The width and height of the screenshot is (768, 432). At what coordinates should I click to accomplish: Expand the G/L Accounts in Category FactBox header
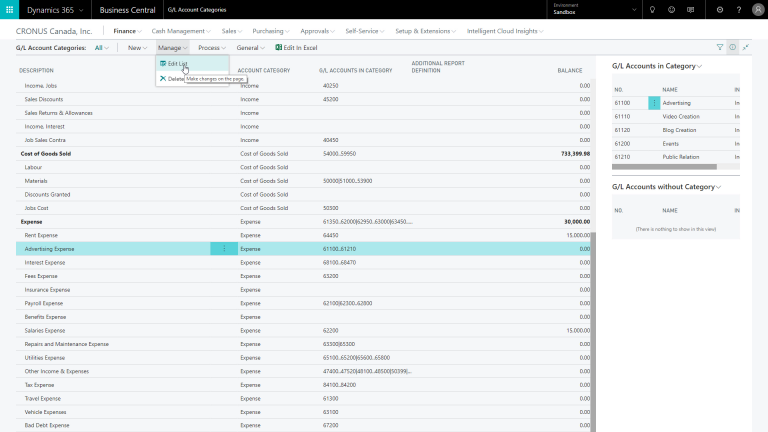(x=657, y=66)
